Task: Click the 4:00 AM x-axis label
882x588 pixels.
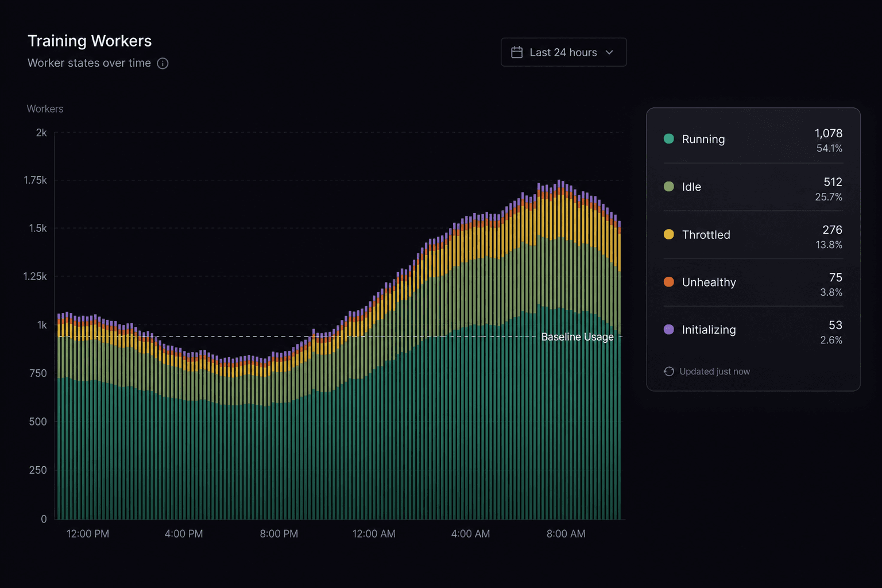Action: [x=470, y=534]
